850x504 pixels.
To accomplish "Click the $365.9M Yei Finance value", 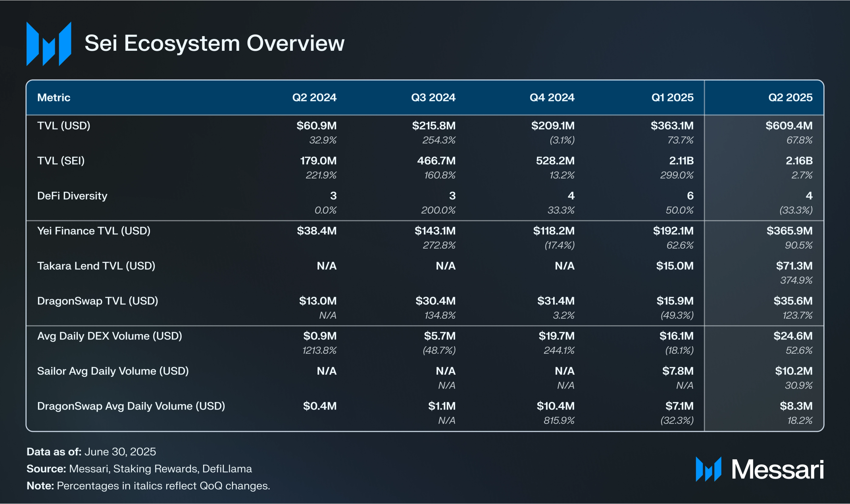I will (789, 231).
